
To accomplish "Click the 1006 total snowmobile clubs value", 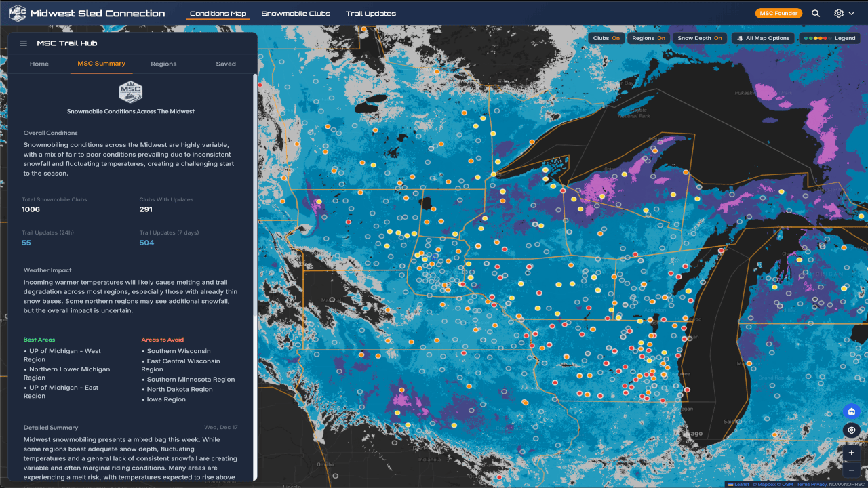I will click(x=31, y=209).
